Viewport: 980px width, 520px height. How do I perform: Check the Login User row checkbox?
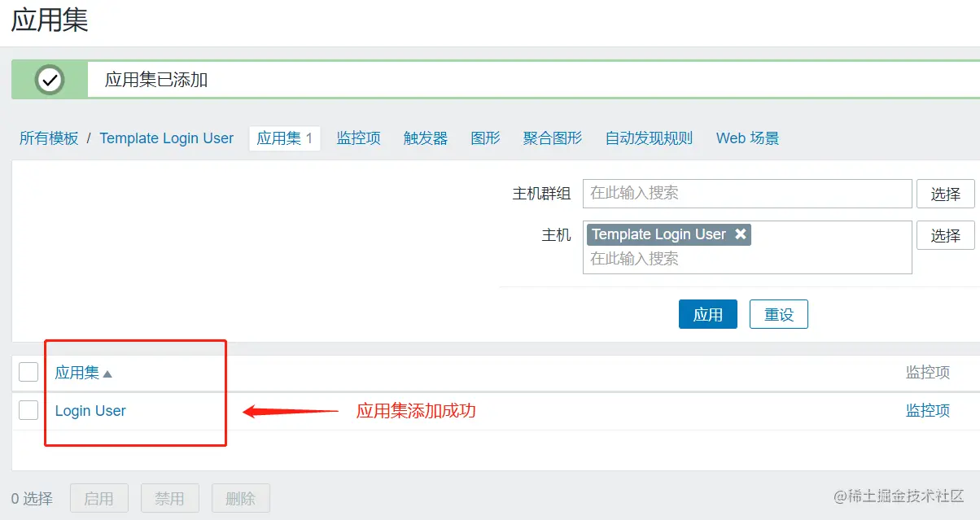(x=28, y=410)
